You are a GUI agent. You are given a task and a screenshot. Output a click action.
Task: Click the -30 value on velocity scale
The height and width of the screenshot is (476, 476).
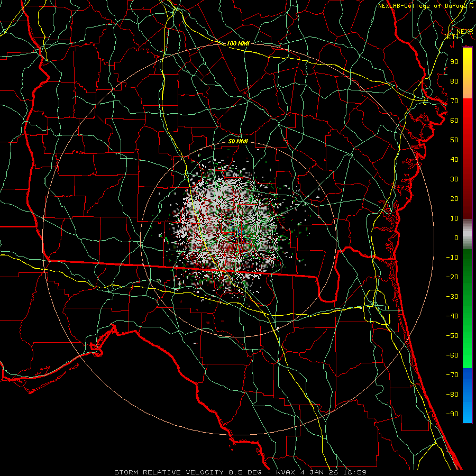tap(452, 297)
